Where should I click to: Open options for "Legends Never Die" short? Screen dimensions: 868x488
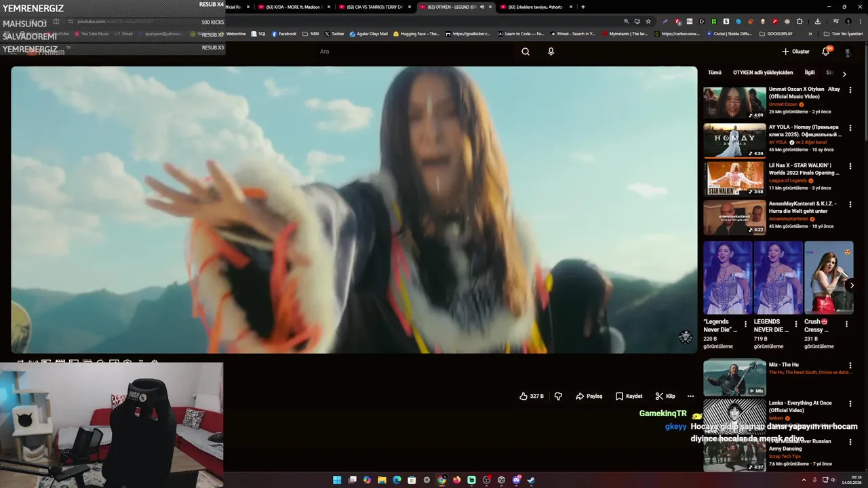pyautogui.click(x=746, y=324)
